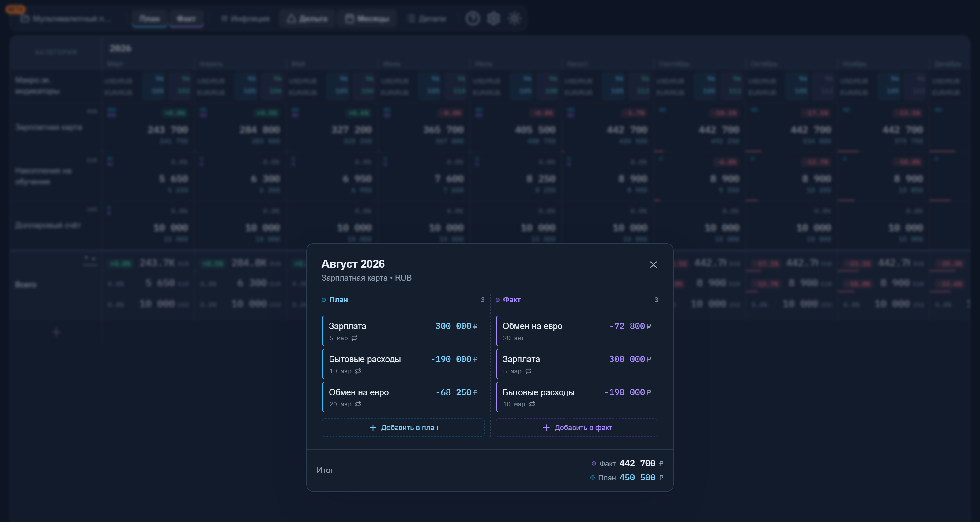Click Добавить в факт button
Viewport: 980px width, 522px height.
coord(577,428)
